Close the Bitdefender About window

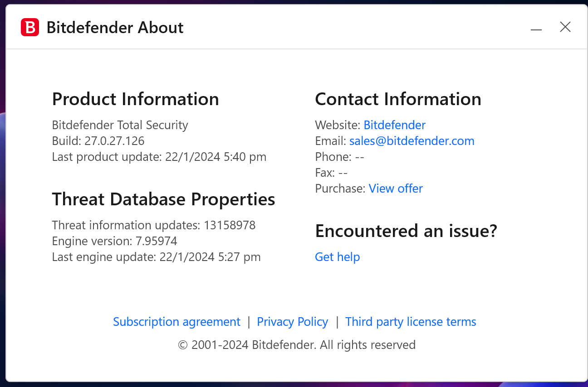[x=565, y=27]
